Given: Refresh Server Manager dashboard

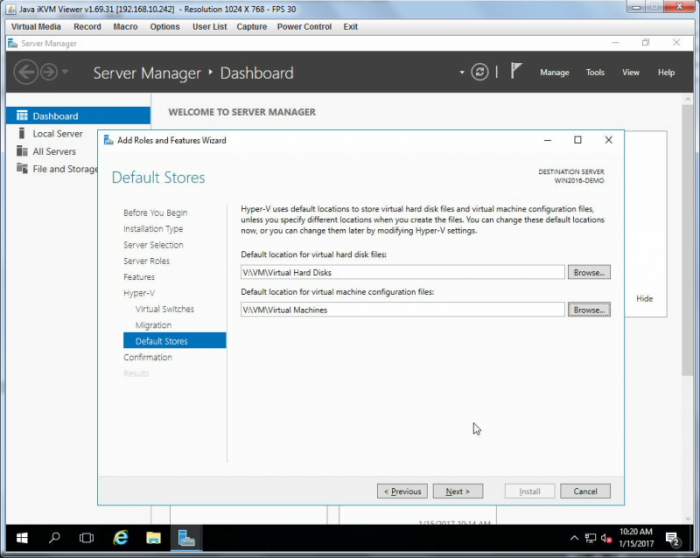Looking at the screenshot, I should (479, 72).
